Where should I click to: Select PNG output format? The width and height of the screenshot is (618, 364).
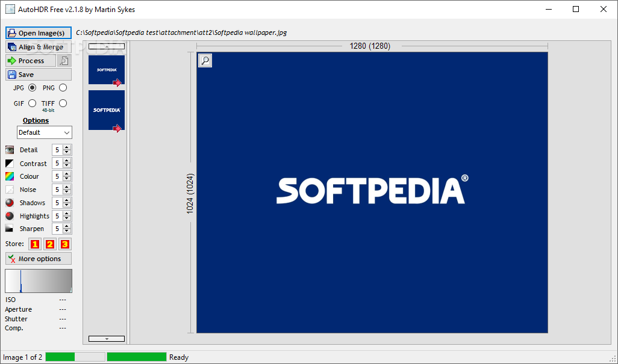(63, 88)
